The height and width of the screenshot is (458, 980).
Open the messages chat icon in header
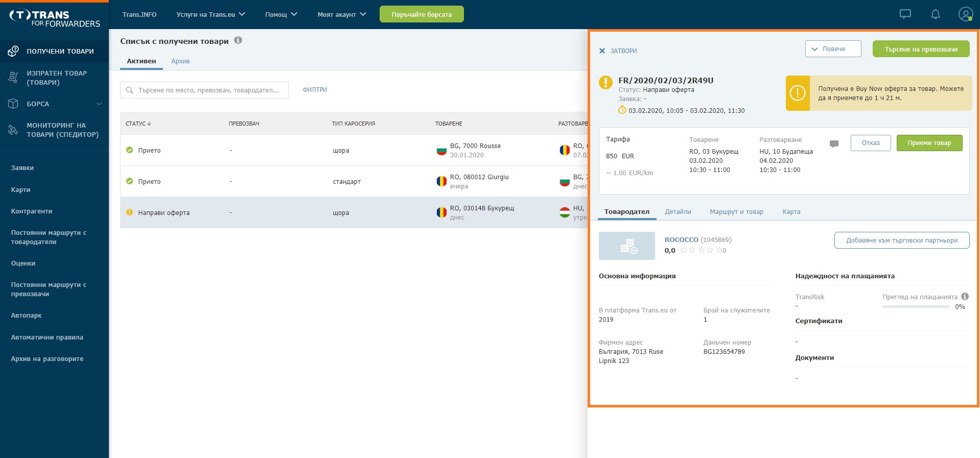[x=905, y=14]
